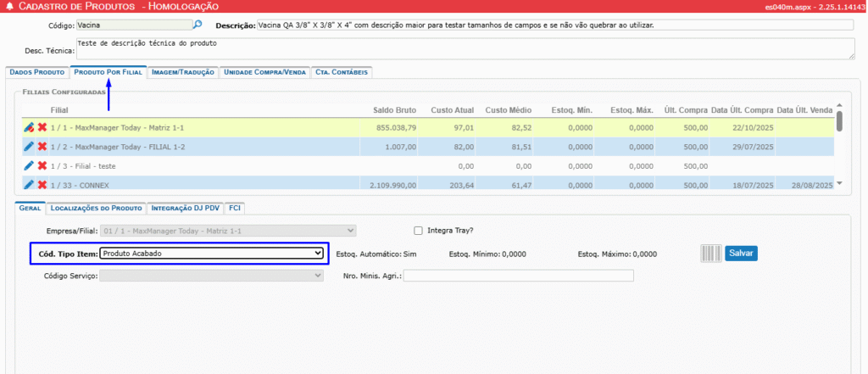Click the Nro. Minis. Agri. input field
The width and height of the screenshot is (868, 374).
[x=519, y=276]
